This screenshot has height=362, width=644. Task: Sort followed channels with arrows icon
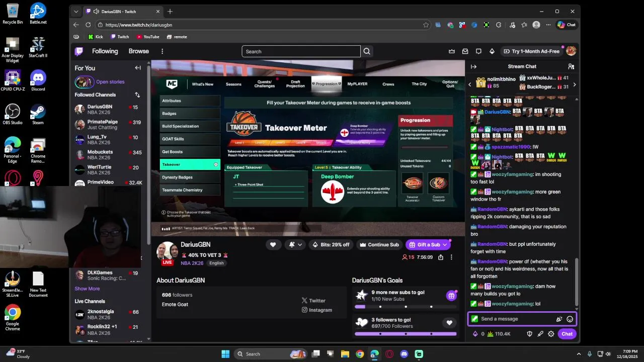click(x=137, y=95)
